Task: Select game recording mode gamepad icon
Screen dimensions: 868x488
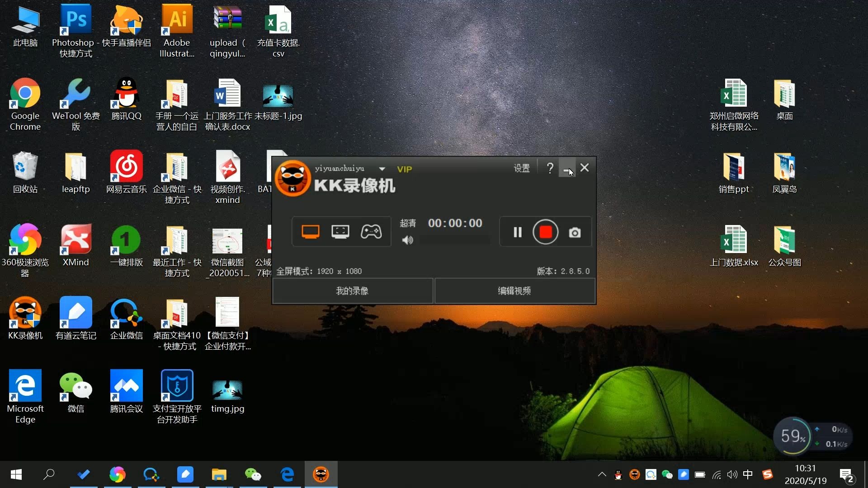Action: [x=371, y=232]
